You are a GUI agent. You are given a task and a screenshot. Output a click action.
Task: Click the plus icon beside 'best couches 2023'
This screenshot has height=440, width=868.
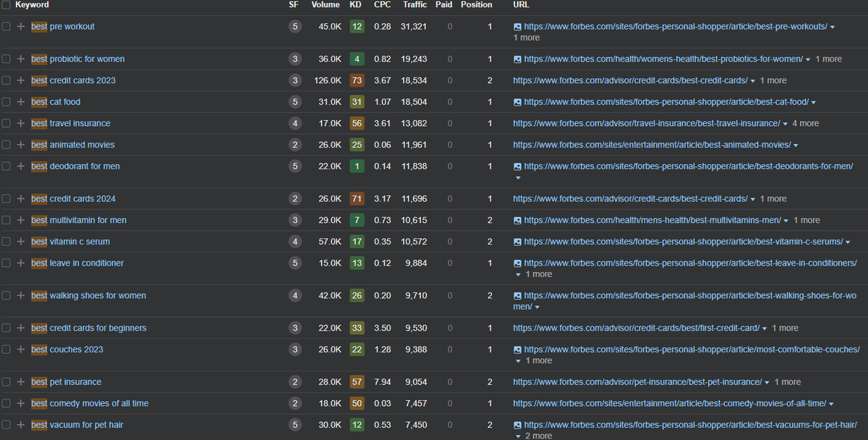point(21,350)
